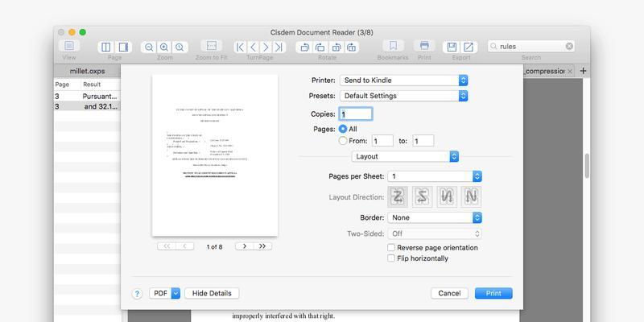Screen dimensions: 644x322
Task: Select search result Pursuant...
Action: [x=87, y=96]
